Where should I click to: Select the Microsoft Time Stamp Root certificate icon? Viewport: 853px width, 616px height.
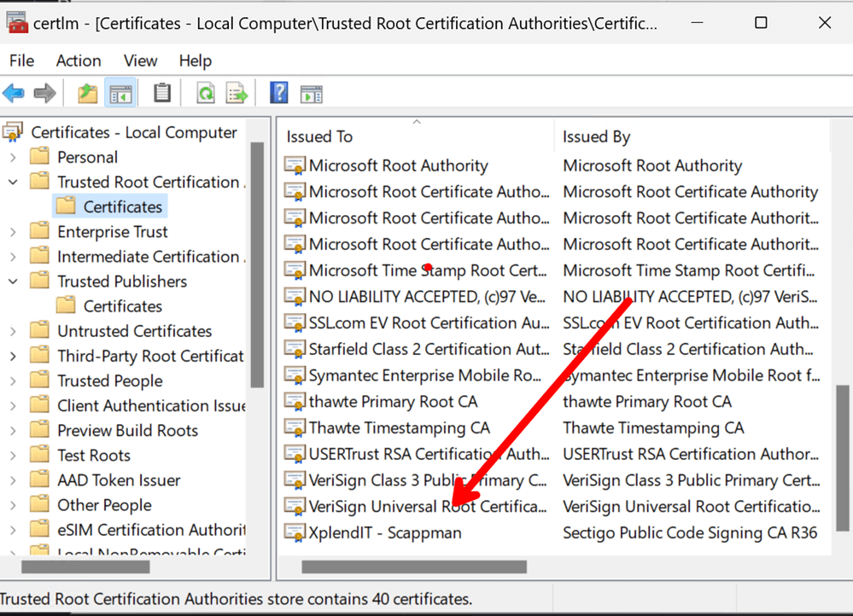click(295, 270)
